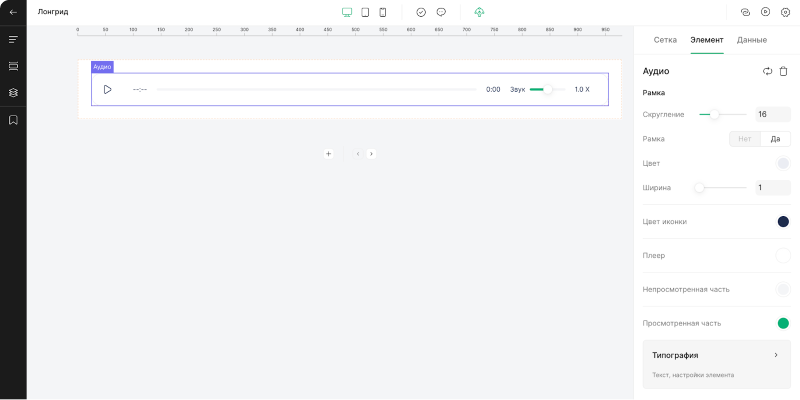Click the Скругление value input field
The height and width of the screenshot is (400, 800).
[x=772, y=114]
